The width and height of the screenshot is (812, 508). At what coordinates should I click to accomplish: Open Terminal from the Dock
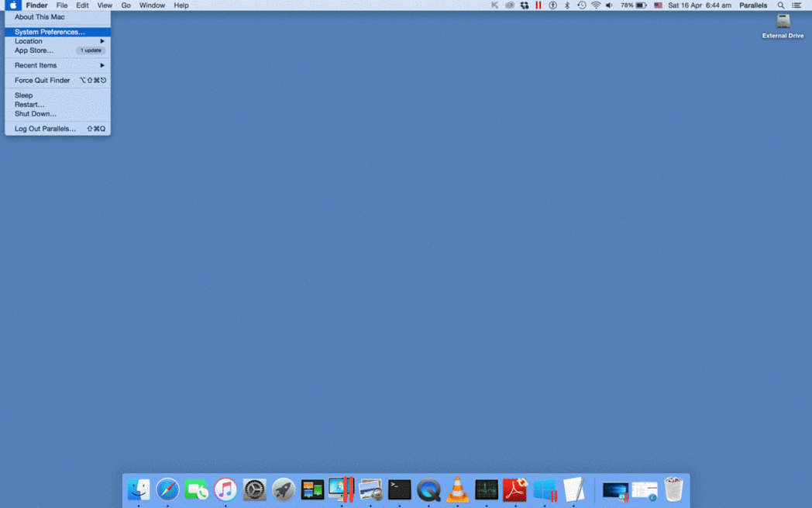(399, 490)
